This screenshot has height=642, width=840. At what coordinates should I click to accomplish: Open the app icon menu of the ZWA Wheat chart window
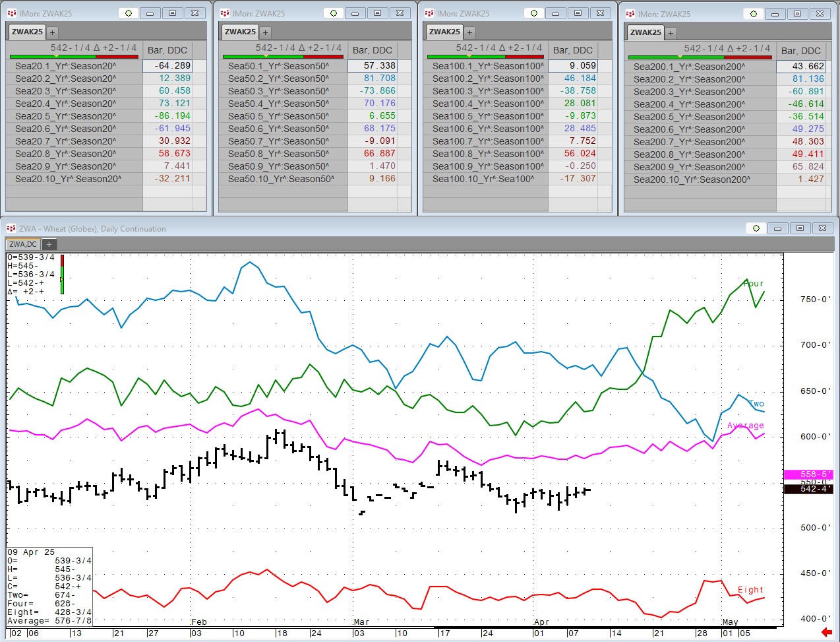coord(11,228)
